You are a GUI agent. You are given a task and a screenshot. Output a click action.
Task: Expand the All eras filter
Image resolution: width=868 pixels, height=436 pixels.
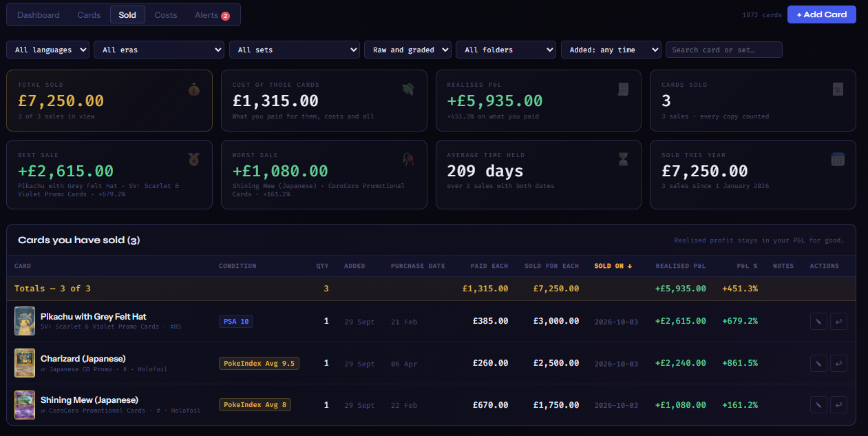pos(159,50)
